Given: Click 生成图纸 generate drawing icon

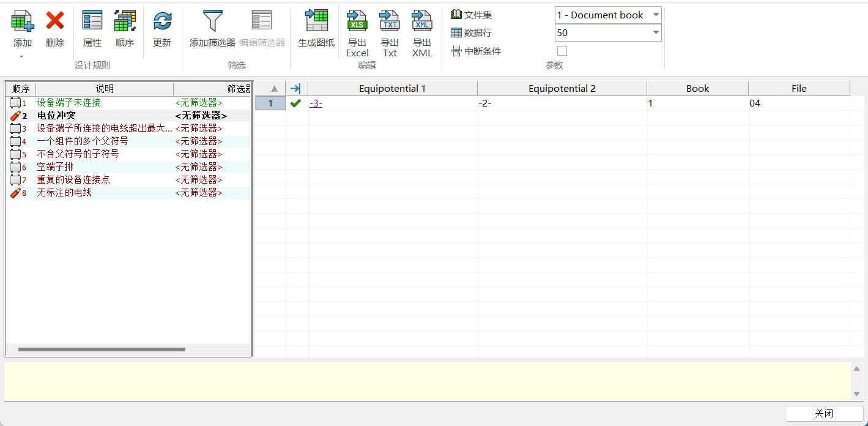Looking at the screenshot, I should [316, 21].
